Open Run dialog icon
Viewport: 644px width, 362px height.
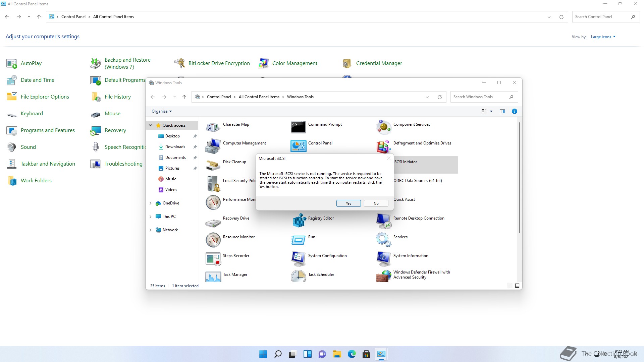[298, 240]
